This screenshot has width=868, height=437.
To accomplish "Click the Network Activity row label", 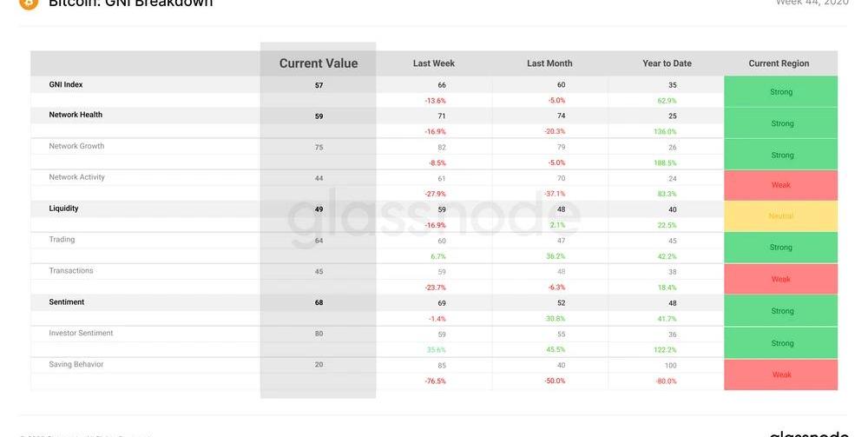I will coord(76,177).
